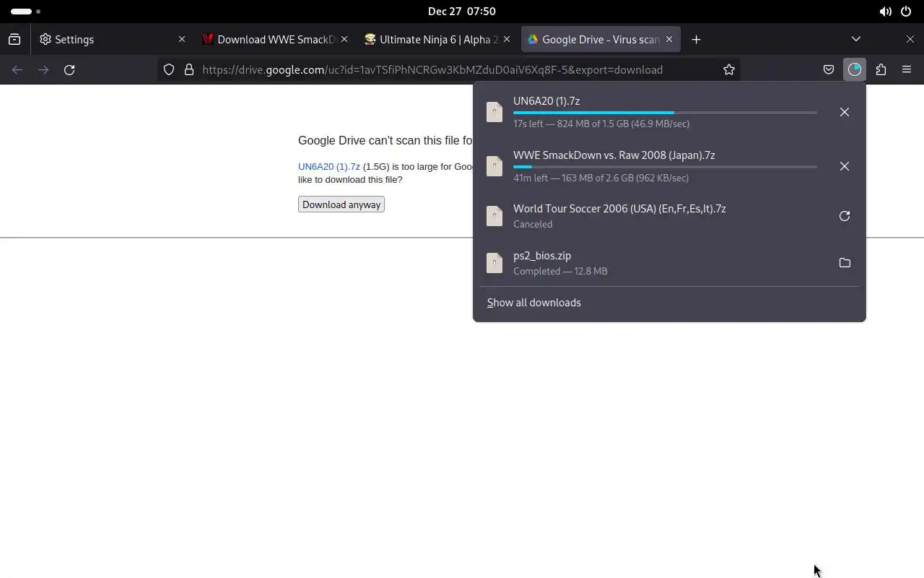Close the Settings tab
This screenshot has width=924, height=578.
(x=182, y=39)
